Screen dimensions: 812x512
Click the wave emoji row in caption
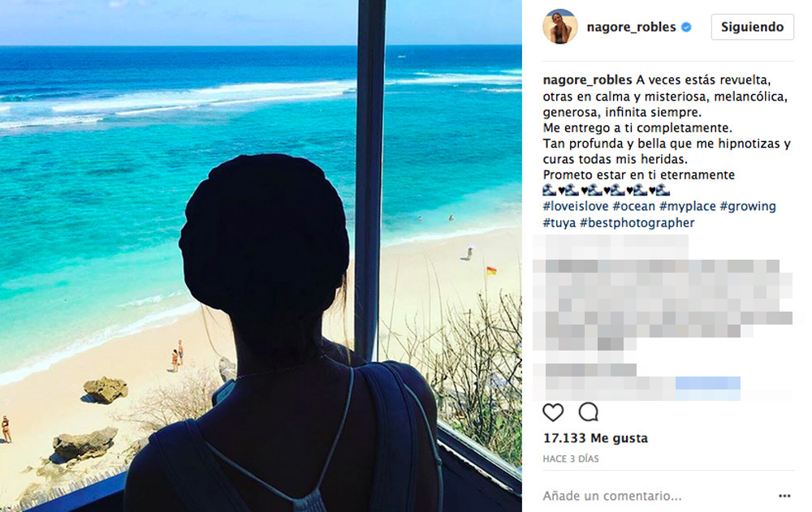pyautogui.click(x=607, y=190)
